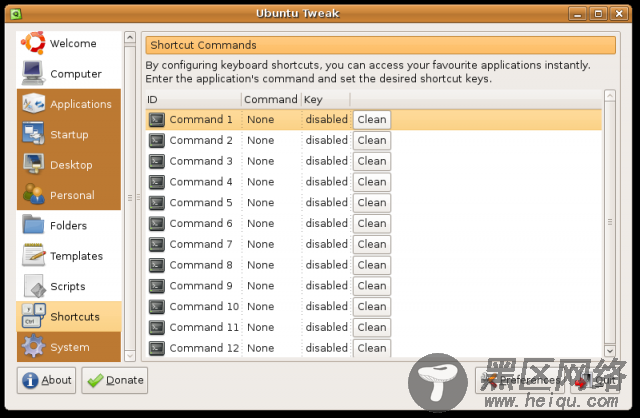Click the None command cell of Command 1

260,120
